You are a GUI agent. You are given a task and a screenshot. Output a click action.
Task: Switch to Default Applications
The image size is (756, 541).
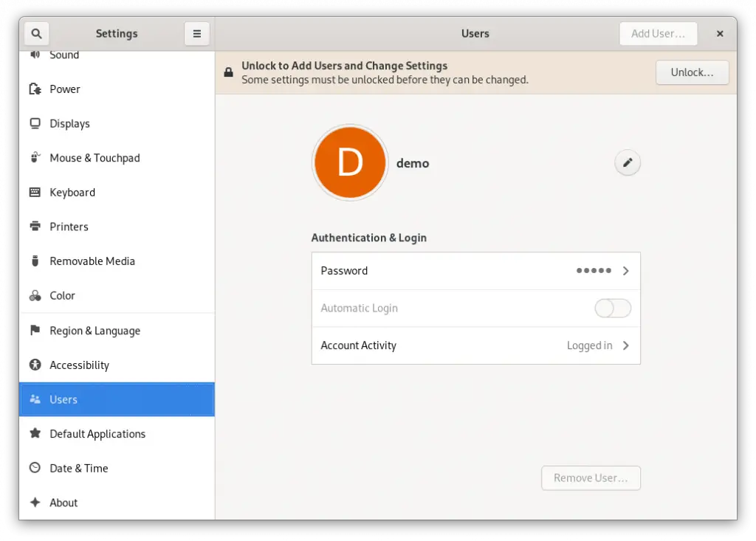pos(97,434)
